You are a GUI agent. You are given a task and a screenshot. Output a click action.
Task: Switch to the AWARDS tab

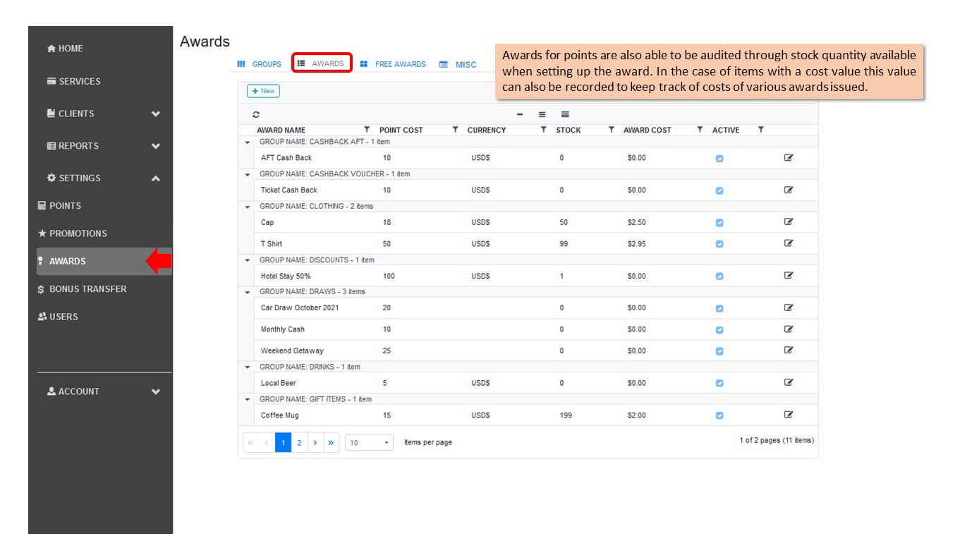321,63
